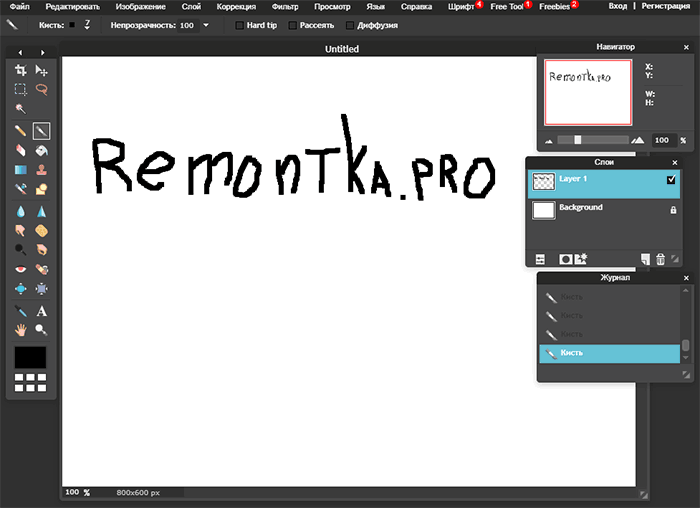This screenshot has height=508, width=700.
Task: Select the Zoom magnifier tool
Action: (42, 330)
